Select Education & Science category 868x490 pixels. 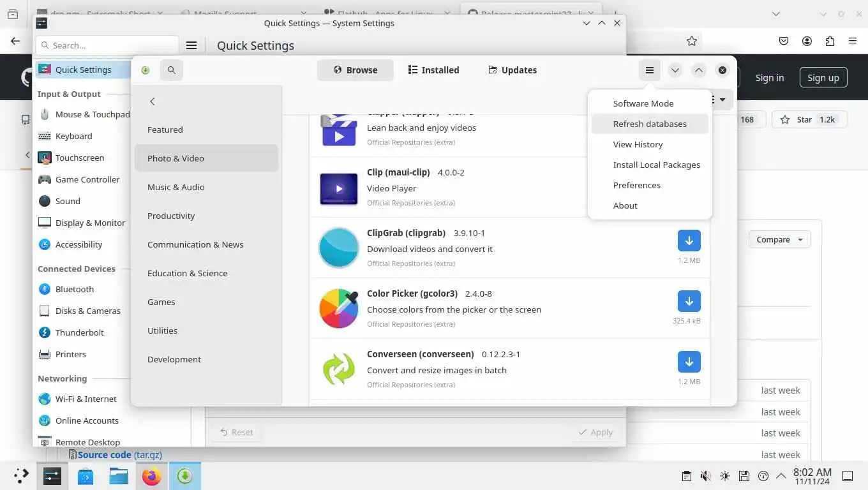point(206,273)
